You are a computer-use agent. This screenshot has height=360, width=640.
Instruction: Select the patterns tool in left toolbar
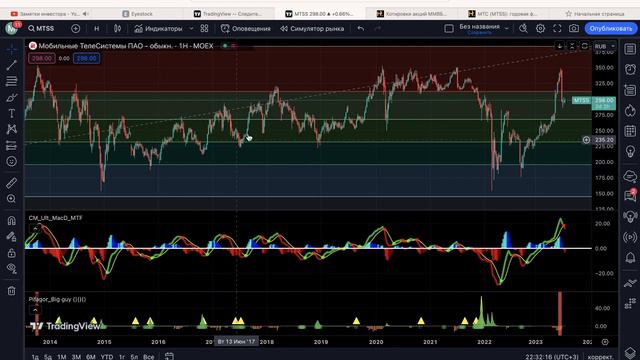tap(11, 129)
